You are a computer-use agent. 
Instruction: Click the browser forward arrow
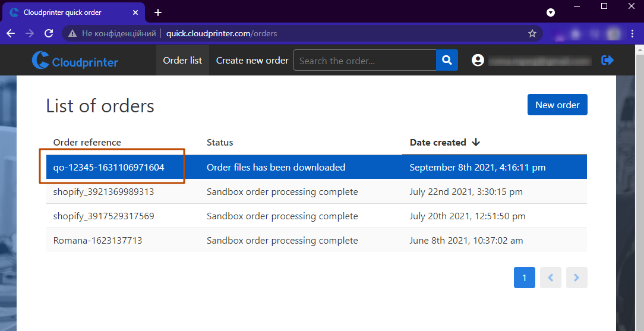30,33
